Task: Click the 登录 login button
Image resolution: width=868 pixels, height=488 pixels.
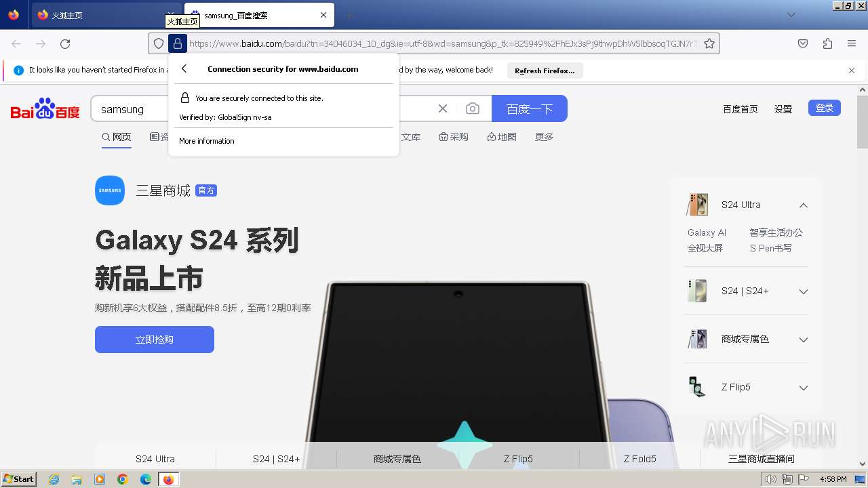Action: click(825, 108)
